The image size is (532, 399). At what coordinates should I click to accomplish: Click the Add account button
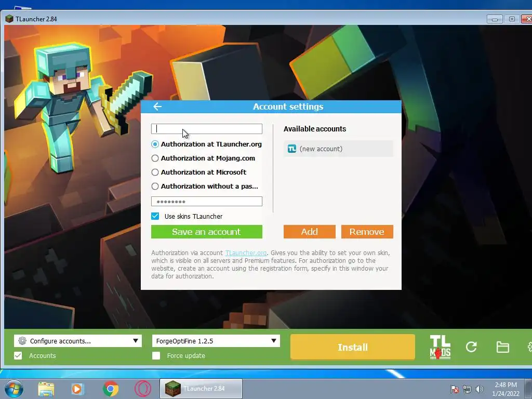(x=310, y=232)
